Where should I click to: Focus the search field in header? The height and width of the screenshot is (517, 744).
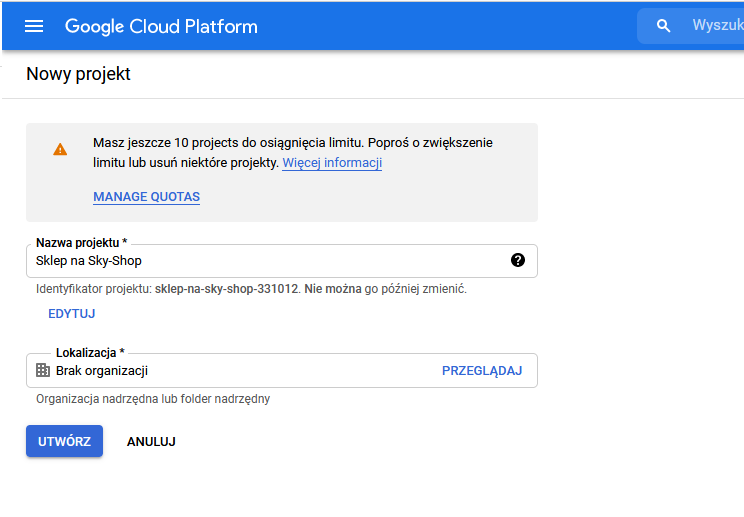click(691, 26)
